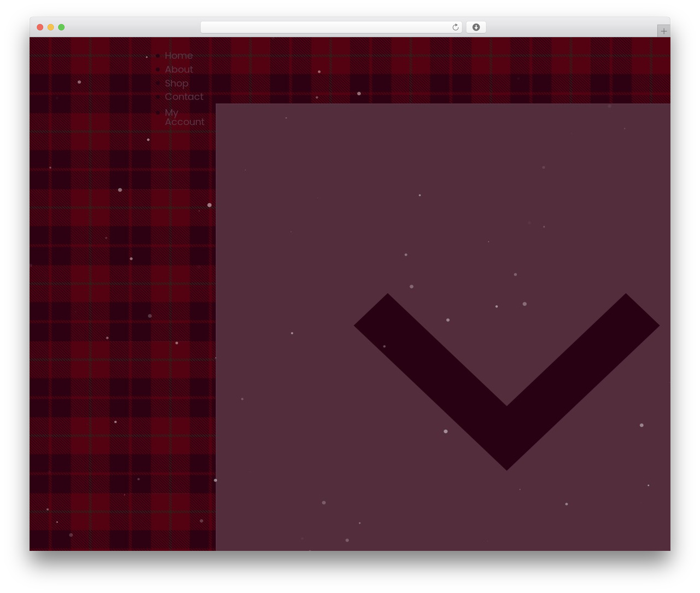Open the Contact menu link

[x=184, y=97]
